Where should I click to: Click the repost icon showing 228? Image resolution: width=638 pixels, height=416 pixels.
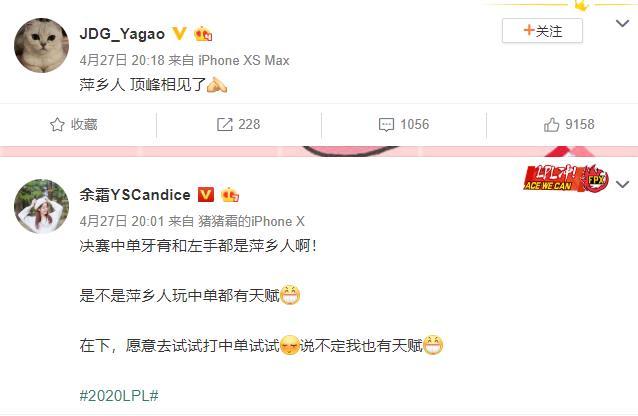coord(224,125)
